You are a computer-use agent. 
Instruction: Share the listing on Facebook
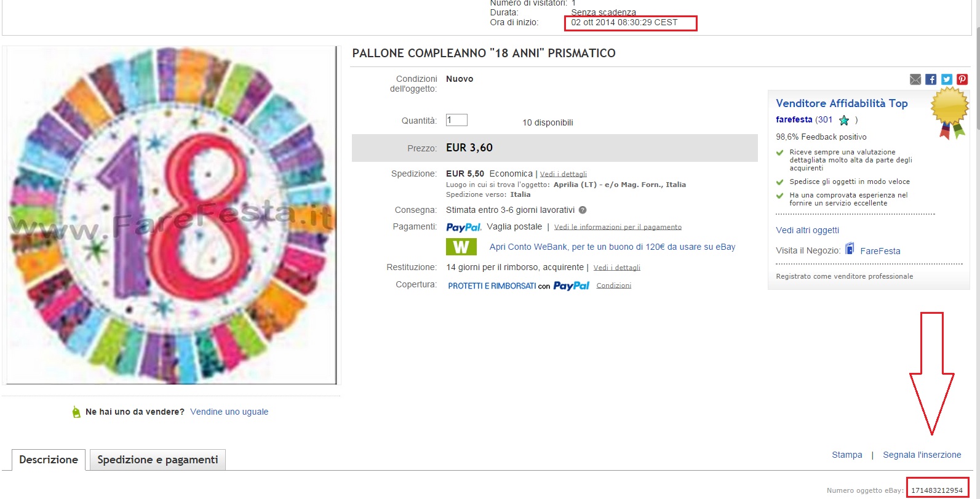click(x=931, y=79)
